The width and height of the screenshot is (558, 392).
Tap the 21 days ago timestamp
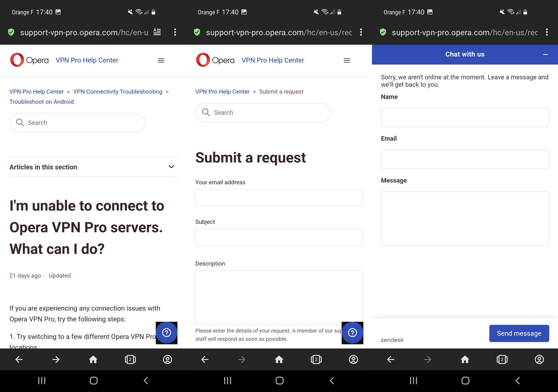[x=25, y=275]
